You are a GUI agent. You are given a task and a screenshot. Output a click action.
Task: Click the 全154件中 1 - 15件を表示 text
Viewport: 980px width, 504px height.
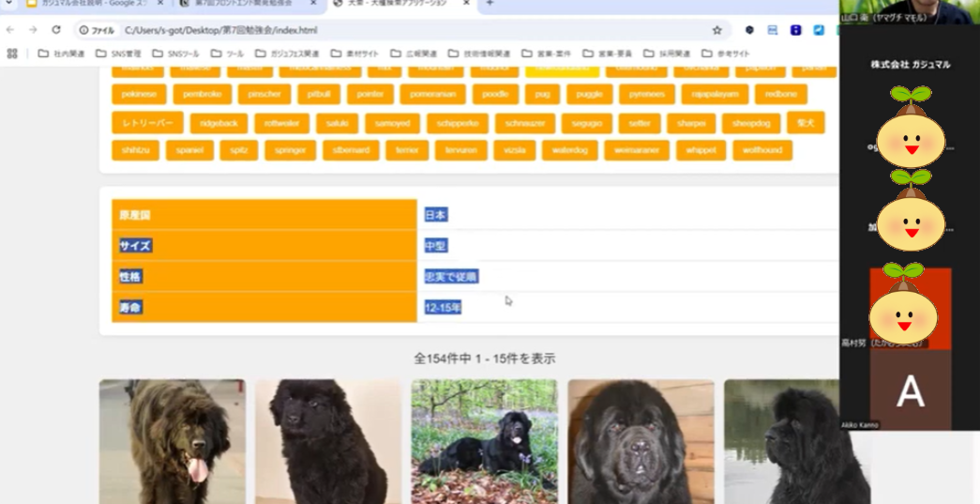[485, 359]
